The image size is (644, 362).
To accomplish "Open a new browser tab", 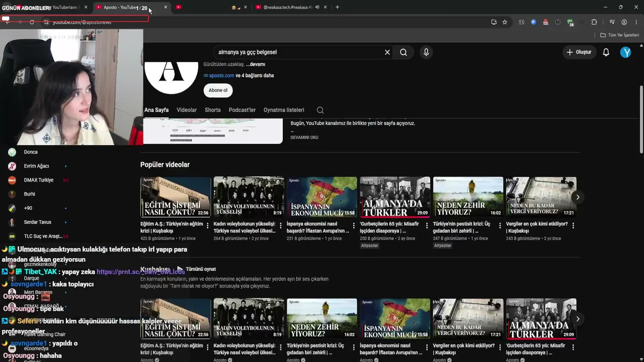I will tap(337, 7).
